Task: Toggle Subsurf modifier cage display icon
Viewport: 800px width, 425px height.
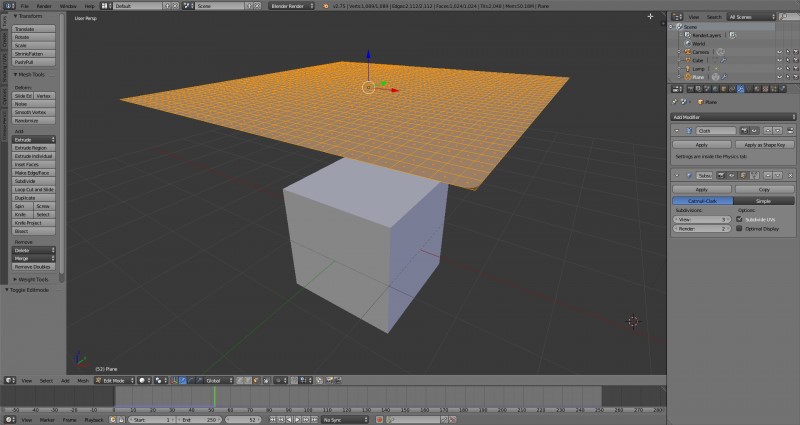Action: tap(755, 176)
